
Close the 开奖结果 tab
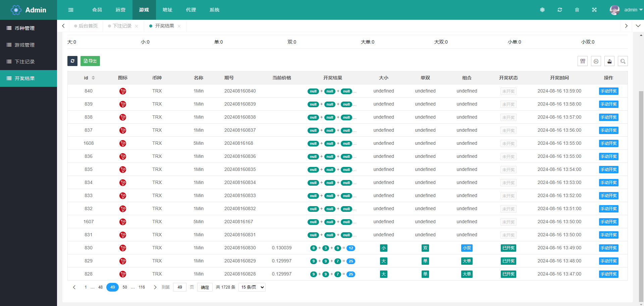(179, 26)
